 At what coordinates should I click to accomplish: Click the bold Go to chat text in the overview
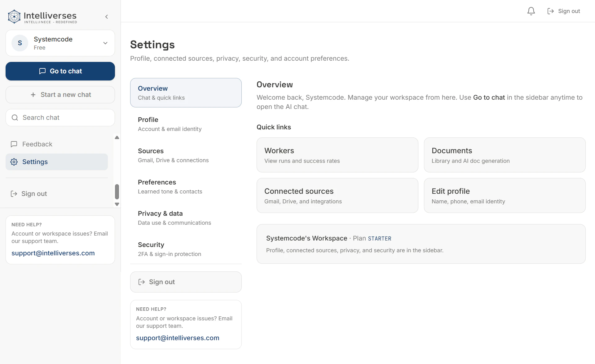[x=489, y=97]
